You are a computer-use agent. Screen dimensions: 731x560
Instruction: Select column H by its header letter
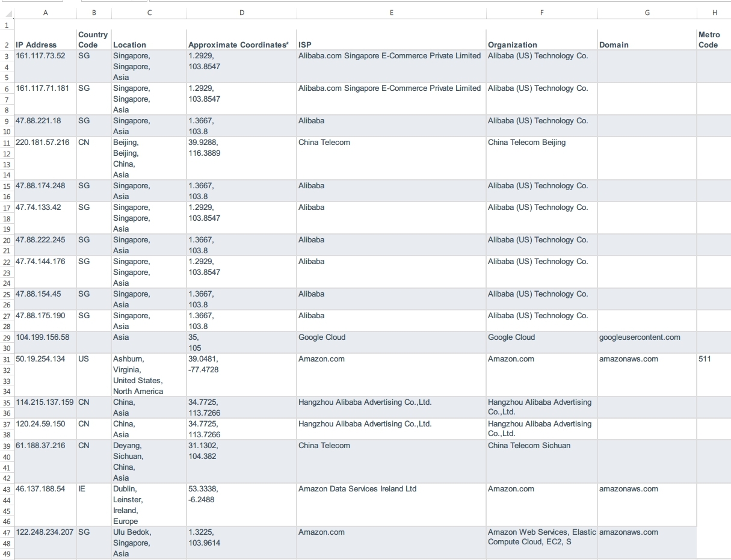(x=714, y=13)
